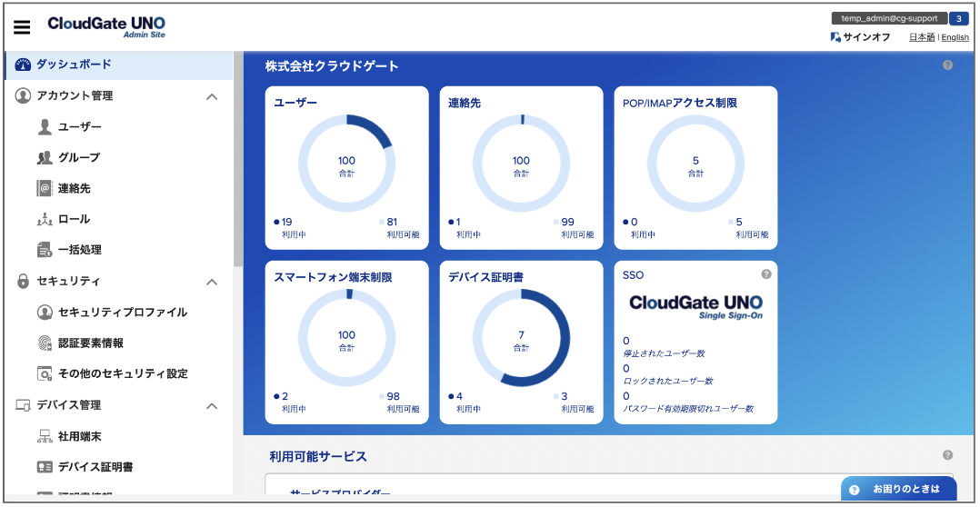980x507 pixels.
Task: Click the sidebar デバイス証明書 card icon
Action: (44, 466)
